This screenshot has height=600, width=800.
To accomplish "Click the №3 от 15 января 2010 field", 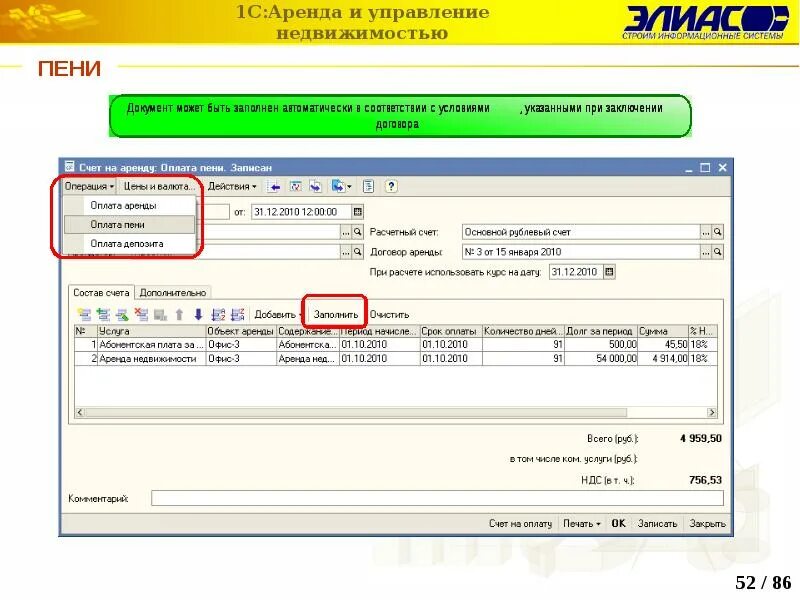I will click(x=581, y=252).
